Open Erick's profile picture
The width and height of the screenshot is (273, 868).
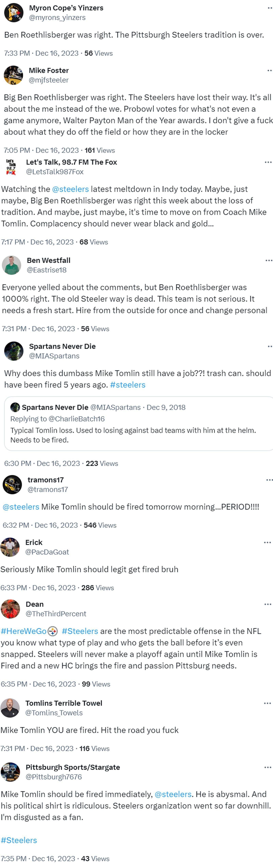[x=10, y=547]
